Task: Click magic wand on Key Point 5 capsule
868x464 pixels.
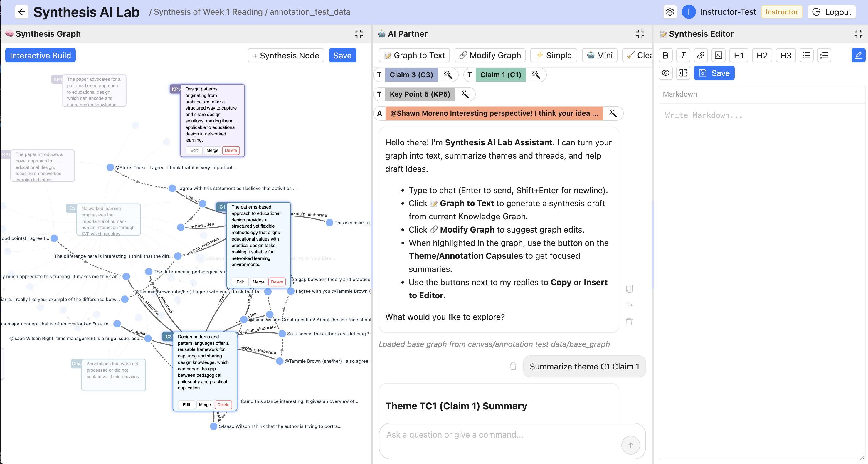Action: click(465, 94)
